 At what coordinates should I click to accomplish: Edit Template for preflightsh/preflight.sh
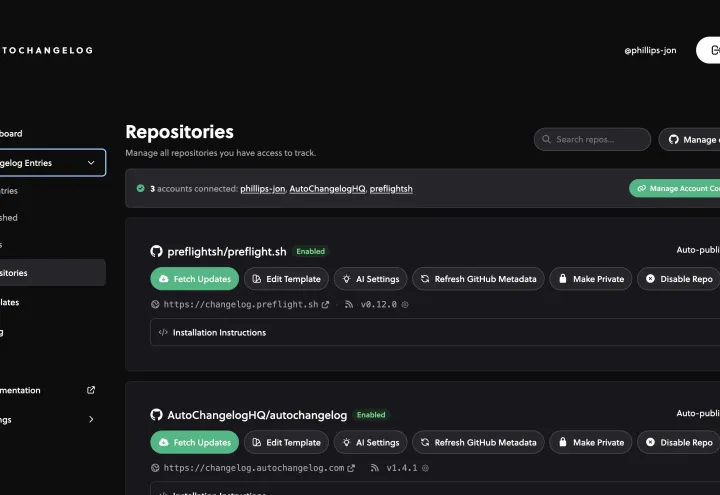tap(286, 279)
